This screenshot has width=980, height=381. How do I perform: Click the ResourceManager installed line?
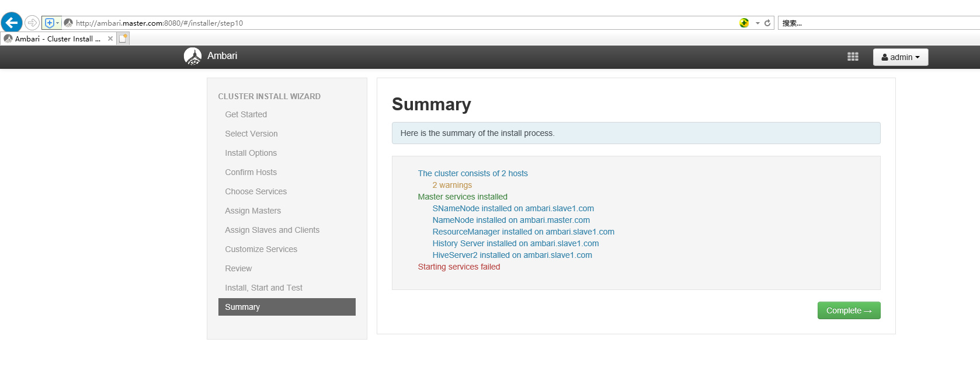pyautogui.click(x=523, y=232)
